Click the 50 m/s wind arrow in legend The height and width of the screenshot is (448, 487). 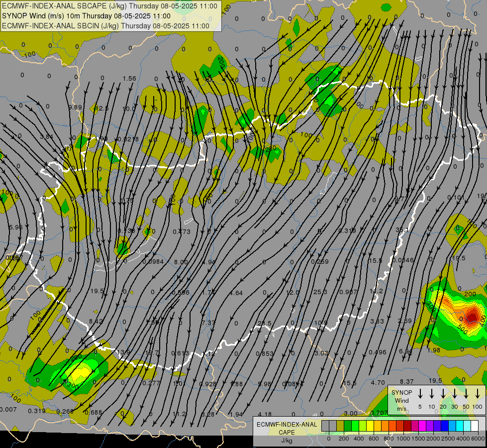pos(466,394)
